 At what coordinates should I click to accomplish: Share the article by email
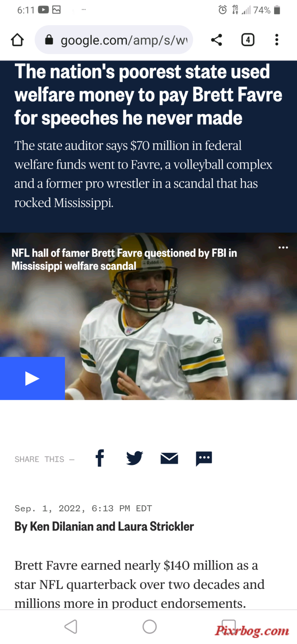pyautogui.click(x=169, y=458)
